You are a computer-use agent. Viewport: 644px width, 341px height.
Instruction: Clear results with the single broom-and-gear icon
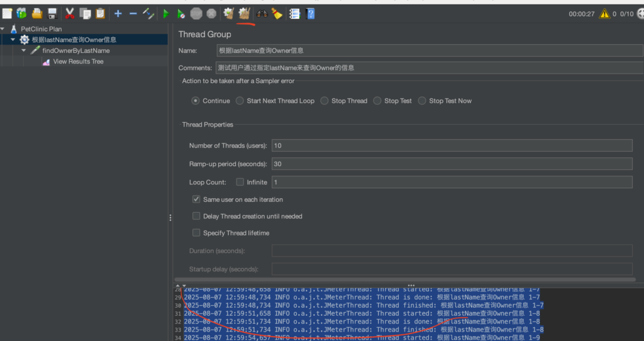(229, 14)
